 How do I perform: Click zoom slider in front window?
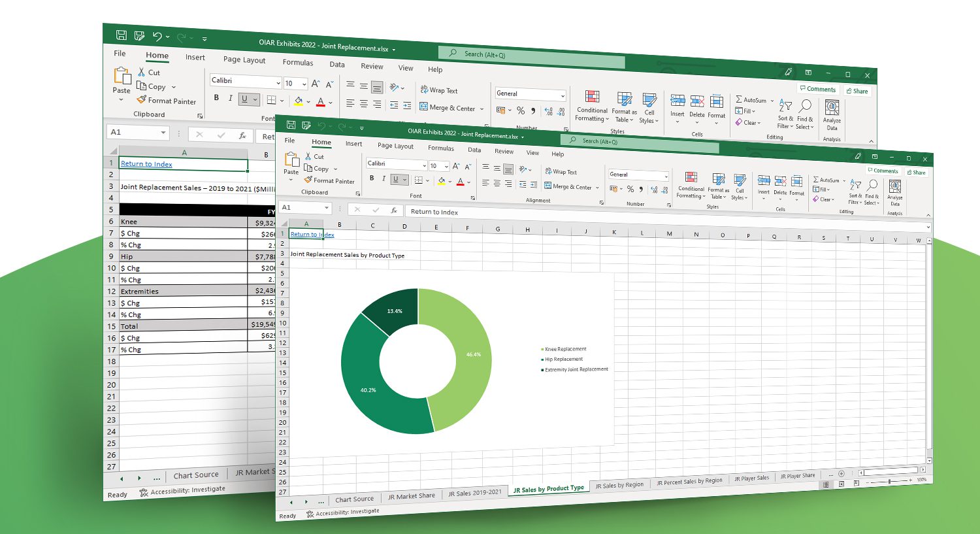(890, 481)
